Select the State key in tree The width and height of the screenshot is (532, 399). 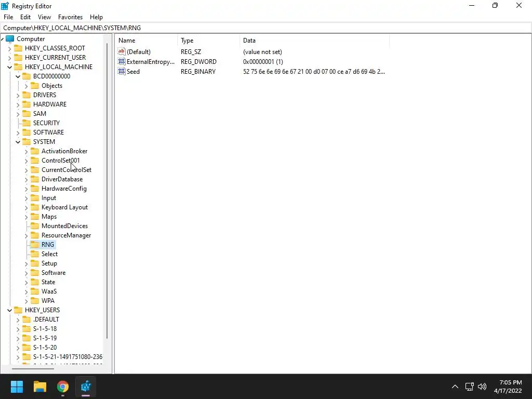[x=48, y=282]
